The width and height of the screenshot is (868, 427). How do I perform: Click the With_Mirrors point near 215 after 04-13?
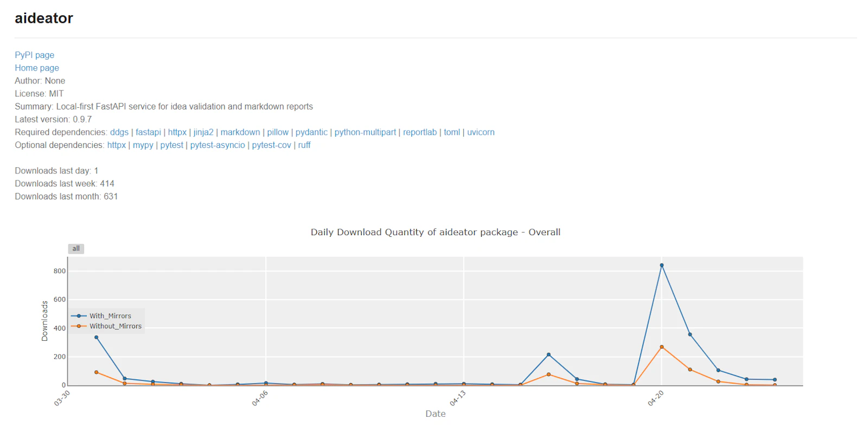click(548, 354)
